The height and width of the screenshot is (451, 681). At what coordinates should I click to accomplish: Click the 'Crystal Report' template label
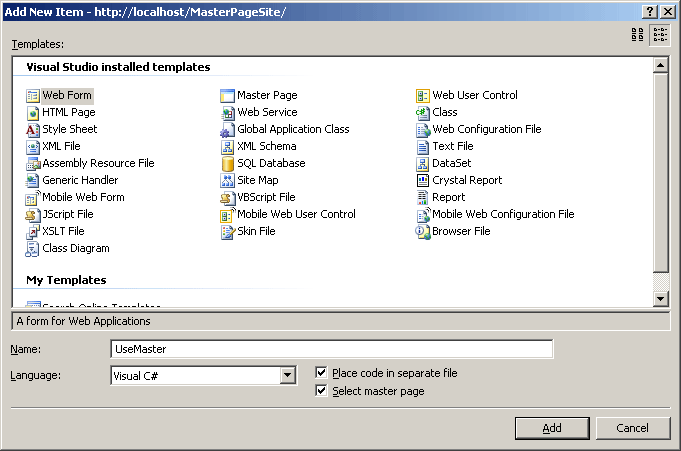(467, 180)
